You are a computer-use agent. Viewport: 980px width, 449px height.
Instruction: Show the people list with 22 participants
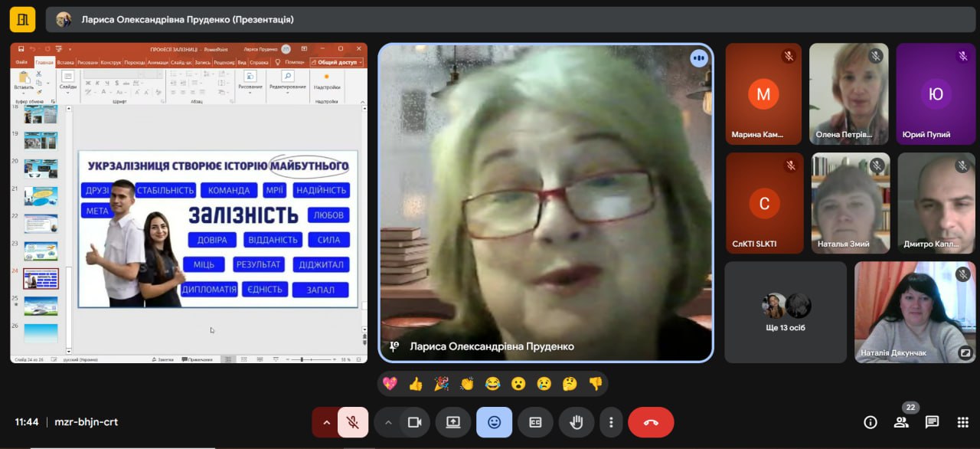[901, 422]
